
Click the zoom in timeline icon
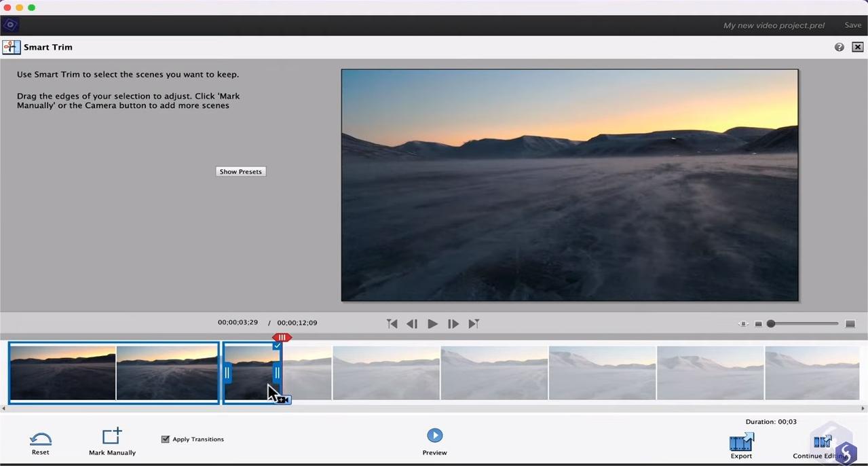850,324
